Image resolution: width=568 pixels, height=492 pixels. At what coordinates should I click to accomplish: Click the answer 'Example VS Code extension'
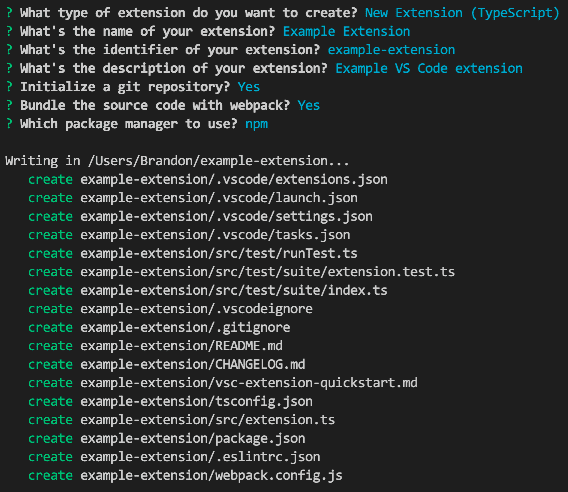tap(429, 68)
